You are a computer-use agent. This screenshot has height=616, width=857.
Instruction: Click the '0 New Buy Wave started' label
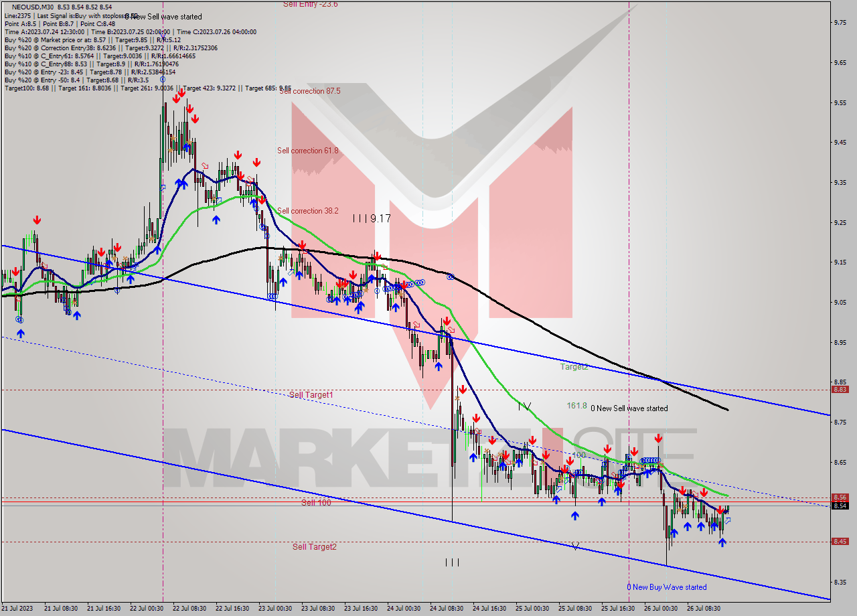pyautogui.click(x=667, y=587)
